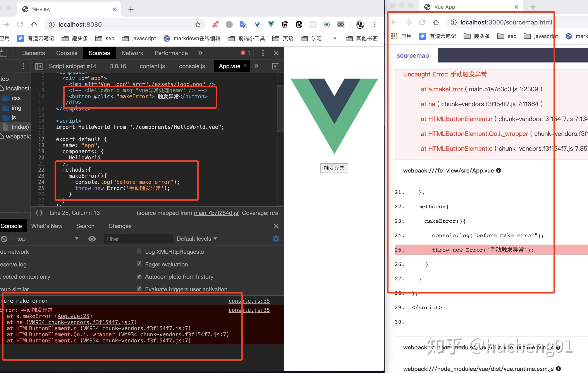Expand the css folder in the file tree
The image size is (588, 373).
pyautogui.click(x=16, y=98)
